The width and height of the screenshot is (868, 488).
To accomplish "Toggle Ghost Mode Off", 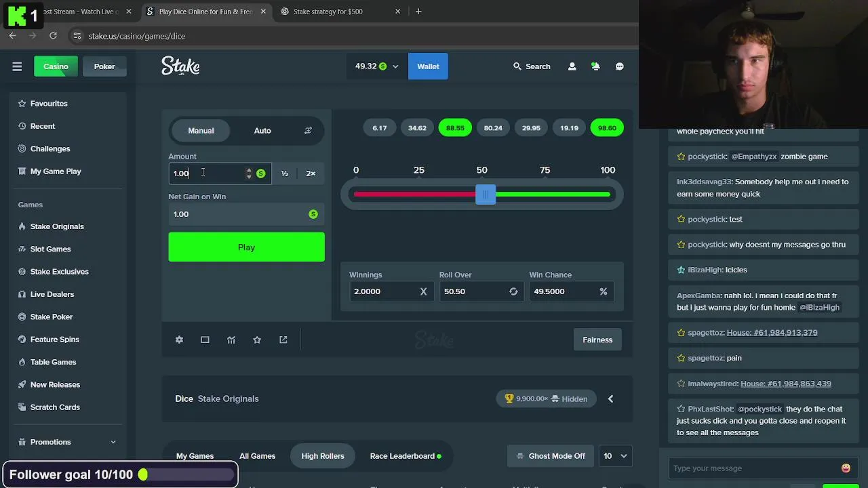I will pos(551,456).
